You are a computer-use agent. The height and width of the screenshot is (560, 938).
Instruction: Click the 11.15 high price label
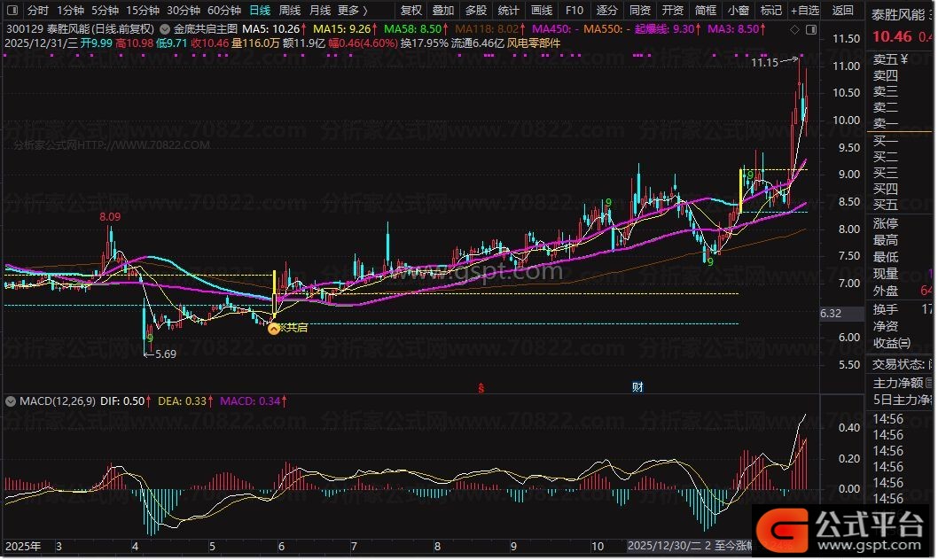[763, 63]
